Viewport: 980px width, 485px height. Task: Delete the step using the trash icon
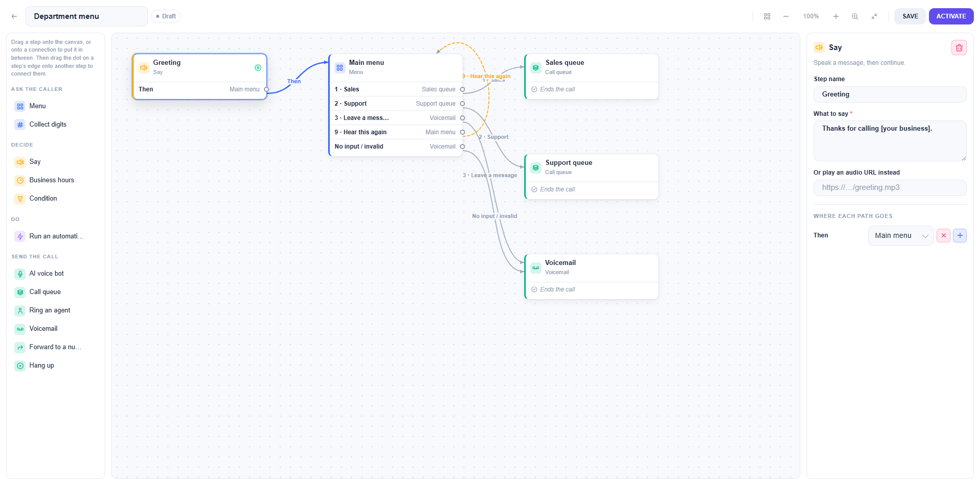click(959, 47)
